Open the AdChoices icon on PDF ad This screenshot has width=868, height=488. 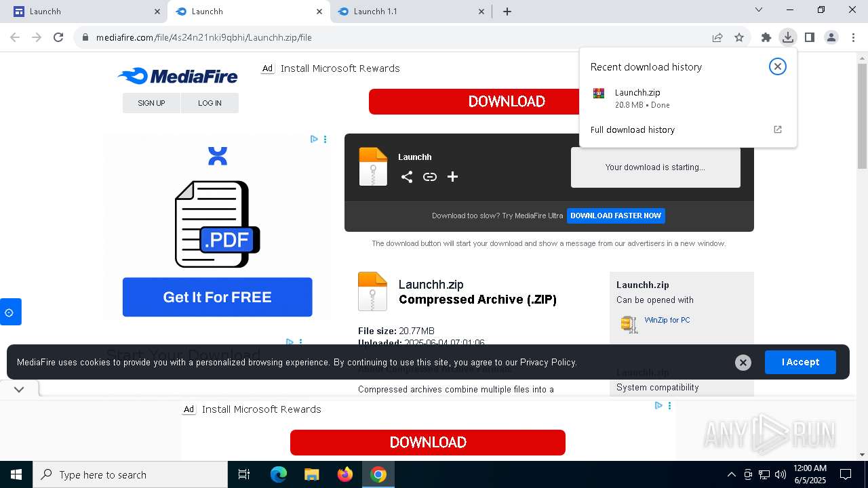tap(314, 139)
